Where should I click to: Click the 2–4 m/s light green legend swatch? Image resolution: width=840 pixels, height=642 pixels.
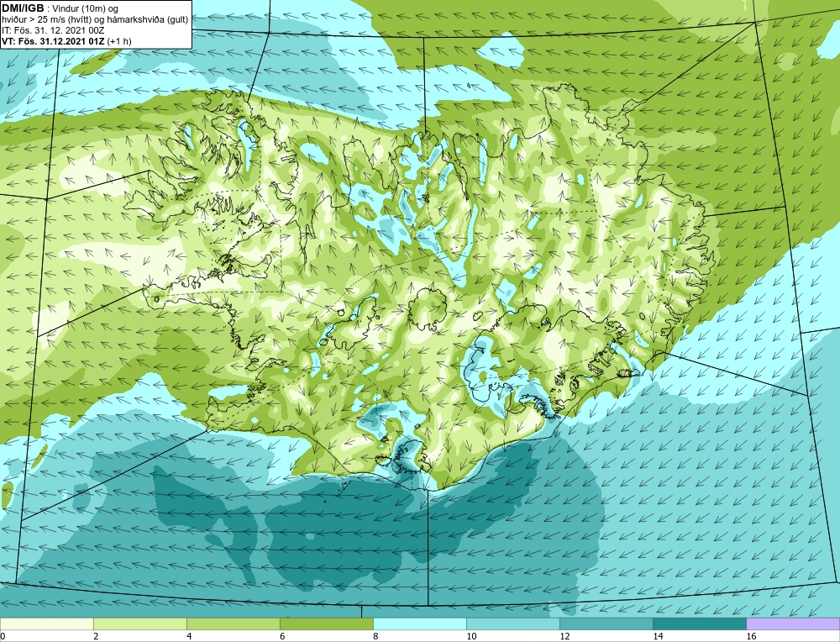139,624
